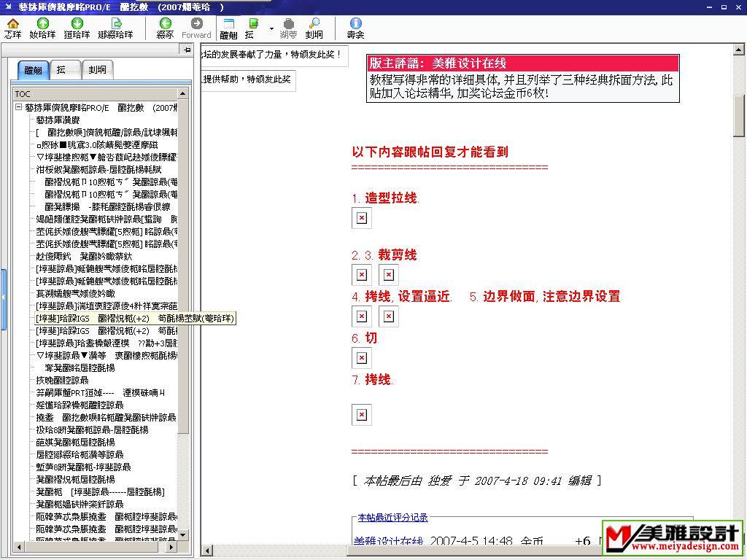This screenshot has width=747, height=560.
Task: Click the TOC column header
Action: 96,94
